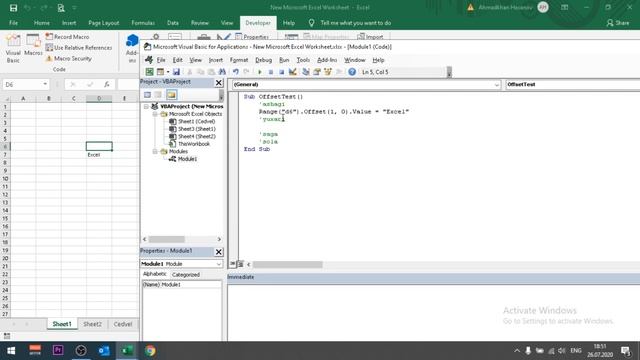Save the VBA project with the disk icon
The height and width of the screenshot is (360, 640).
click(176, 72)
